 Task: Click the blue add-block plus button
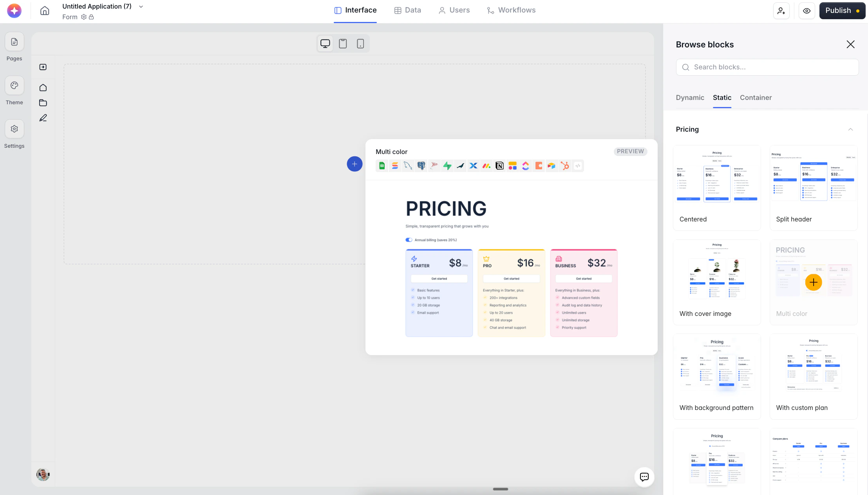pyautogui.click(x=354, y=164)
